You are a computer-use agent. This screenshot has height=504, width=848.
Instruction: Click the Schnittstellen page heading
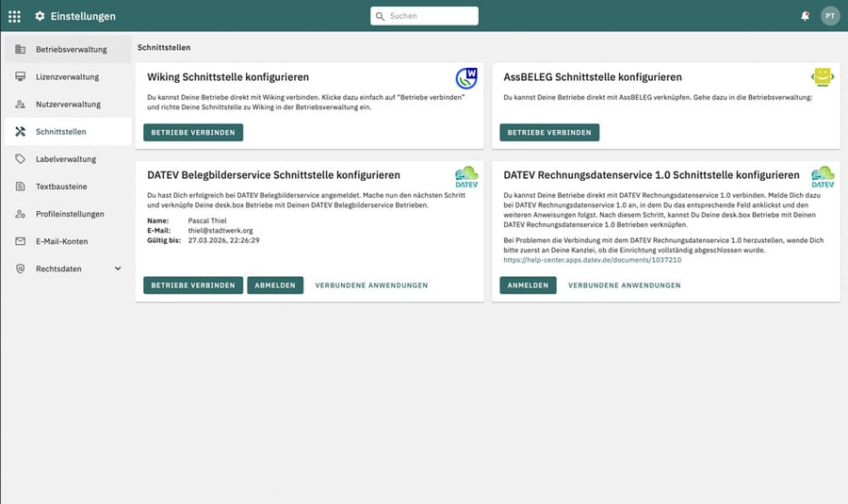164,48
